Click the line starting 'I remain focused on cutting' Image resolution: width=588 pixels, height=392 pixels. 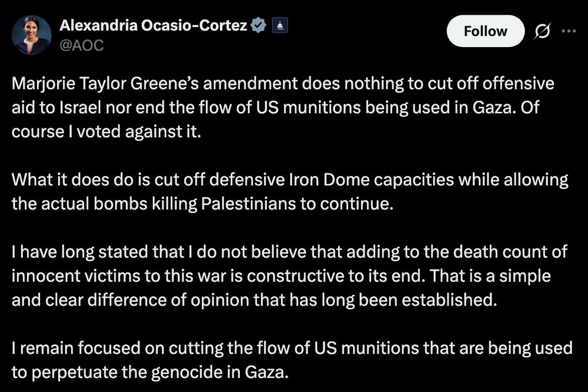(292, 348)
